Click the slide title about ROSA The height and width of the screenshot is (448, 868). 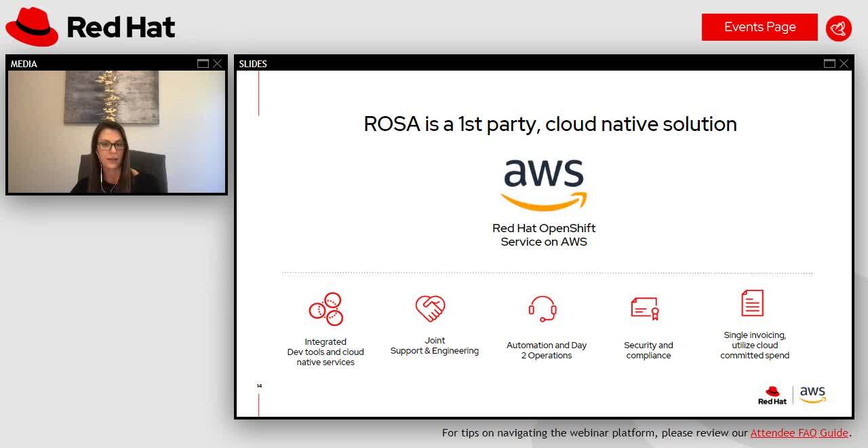(550, 124)
